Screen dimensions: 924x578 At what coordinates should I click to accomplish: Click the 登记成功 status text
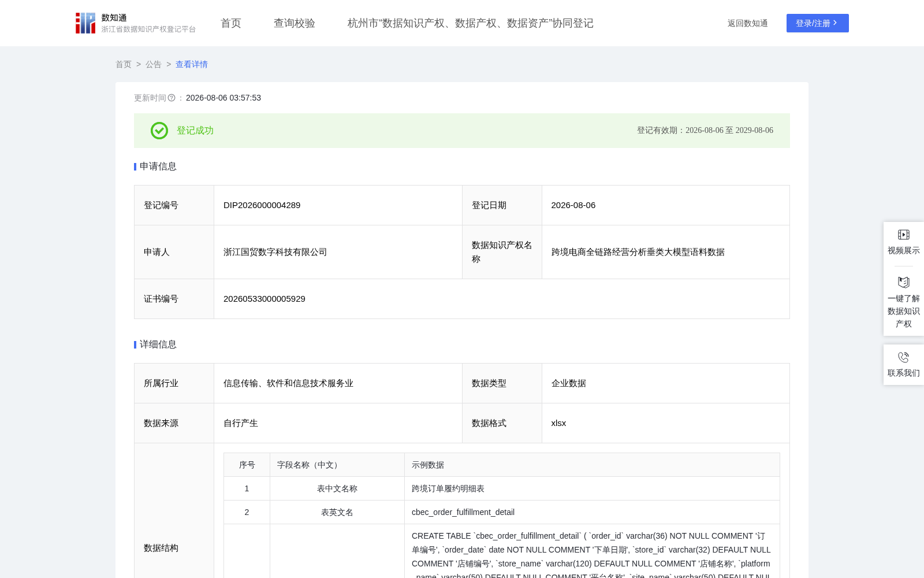click(x=195, y=131)
